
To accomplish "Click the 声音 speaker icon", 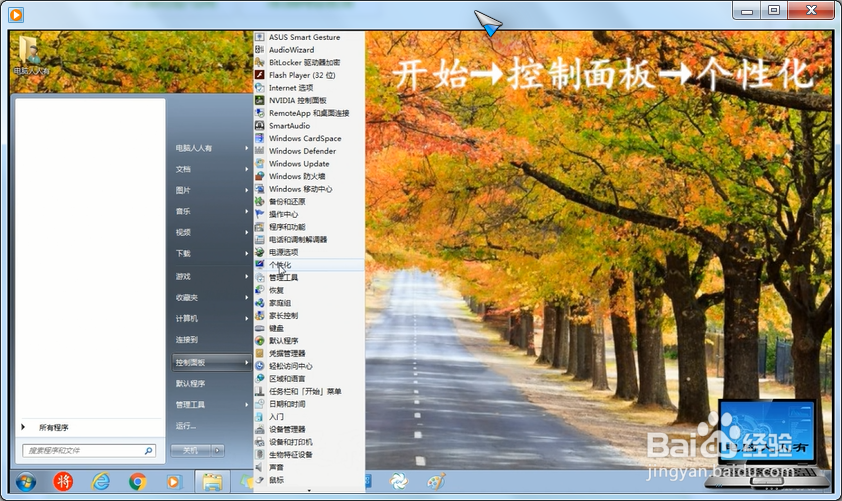I will [259, 467].
